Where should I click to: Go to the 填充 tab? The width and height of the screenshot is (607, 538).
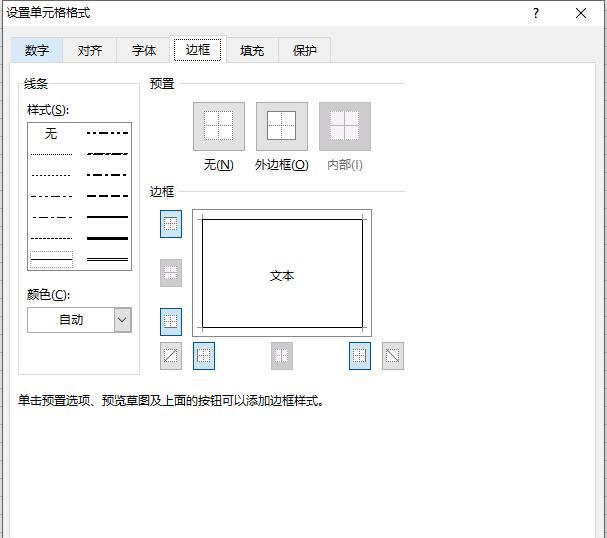click(252, 50)
